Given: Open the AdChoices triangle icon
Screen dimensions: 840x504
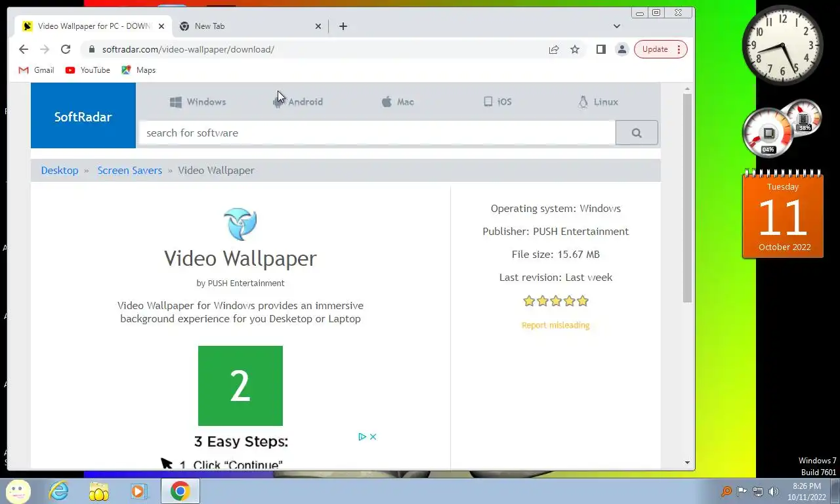Looking at the screenshot, I should pos(362,436).
